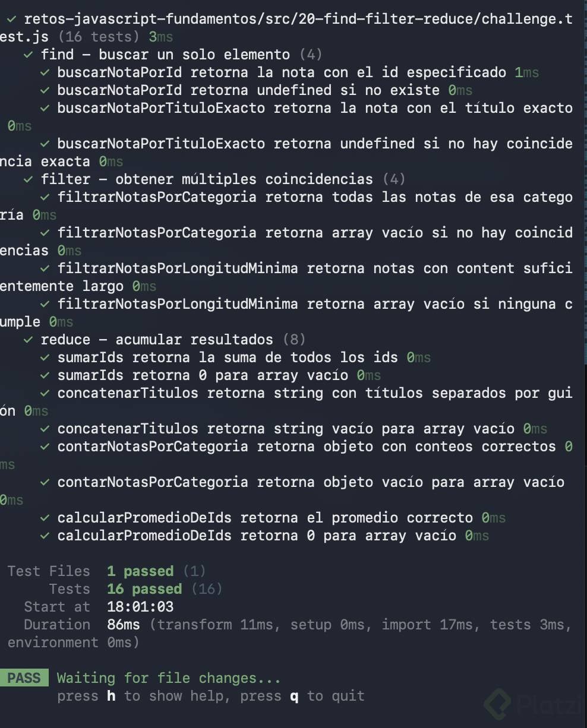
Task: Click the checkmark beside 'sumarIds retorna la suma'
Action: coord(45,357)
